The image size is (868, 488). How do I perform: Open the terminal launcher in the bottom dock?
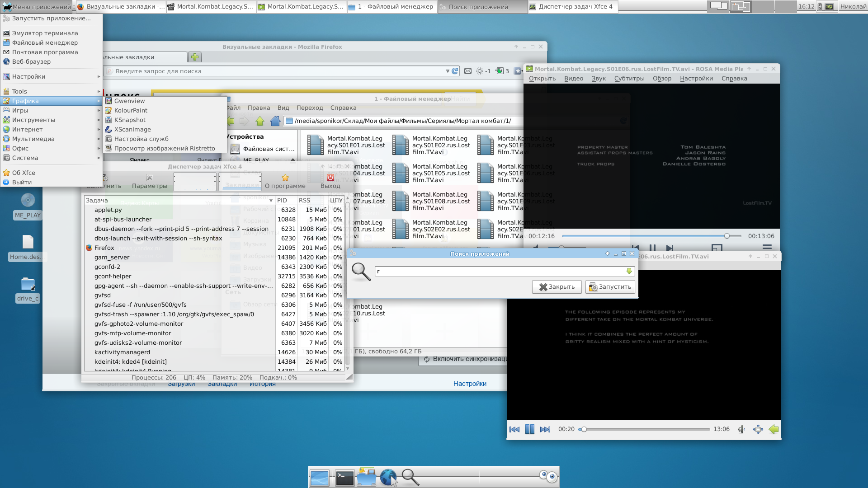point(344,478)
